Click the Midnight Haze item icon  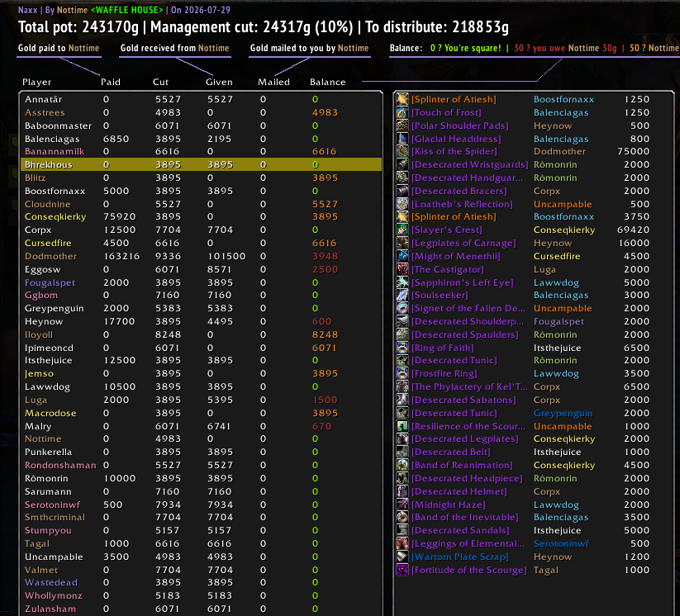click(402, 505)
